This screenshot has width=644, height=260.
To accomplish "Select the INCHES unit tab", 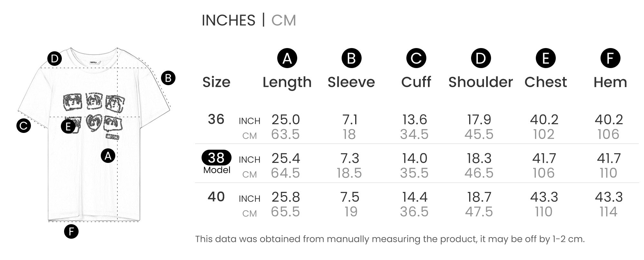I will pos(228,20).
